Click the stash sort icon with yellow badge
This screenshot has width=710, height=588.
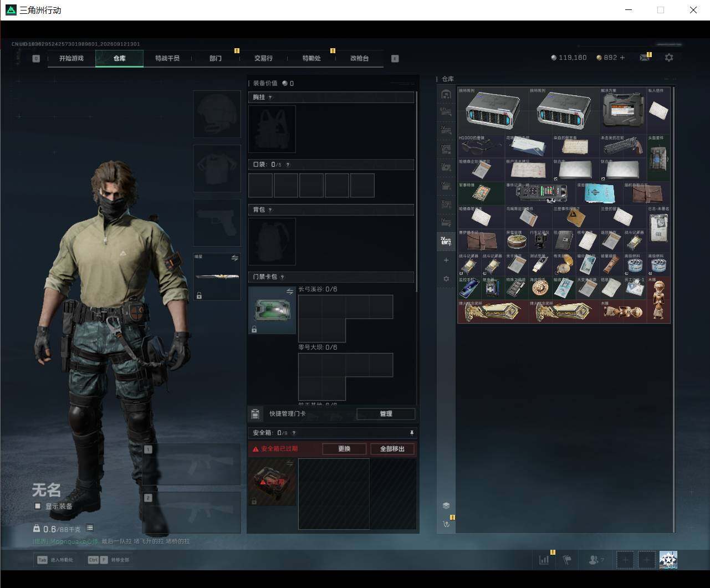click(x=446, y=524)
